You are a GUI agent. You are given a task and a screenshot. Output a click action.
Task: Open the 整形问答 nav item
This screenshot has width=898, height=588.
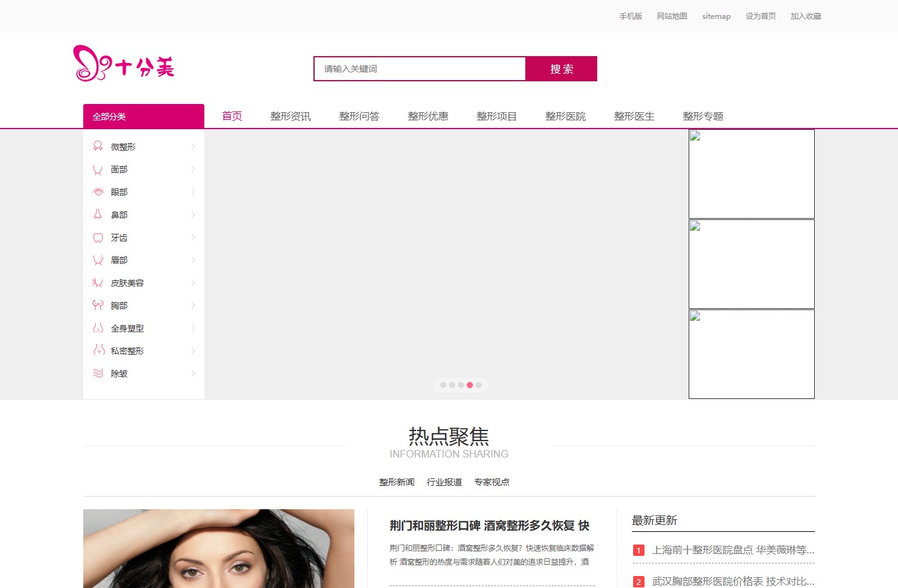pyautogui.click(x=359, y=116)
